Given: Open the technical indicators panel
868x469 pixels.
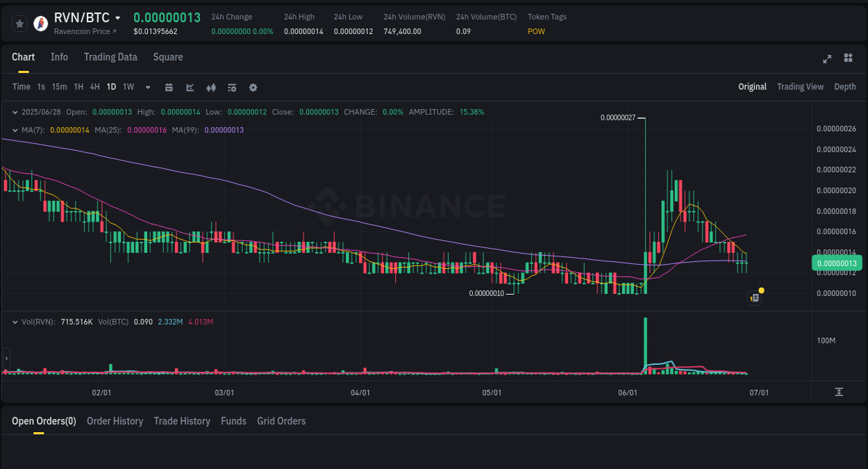Looking at the screenshot, I should [x=231, y=87].
